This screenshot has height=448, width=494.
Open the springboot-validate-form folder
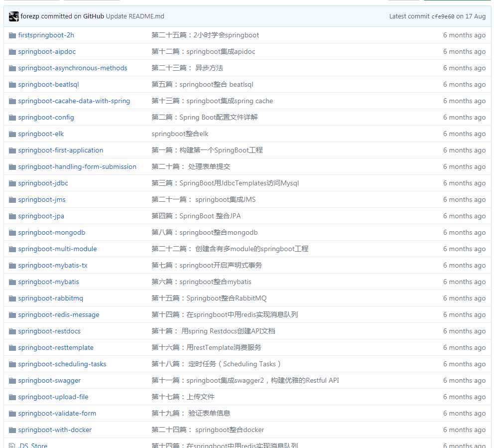point(57,414)
